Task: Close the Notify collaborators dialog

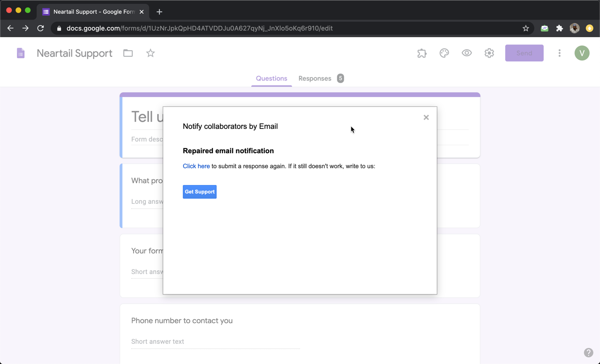Action: 426,118
